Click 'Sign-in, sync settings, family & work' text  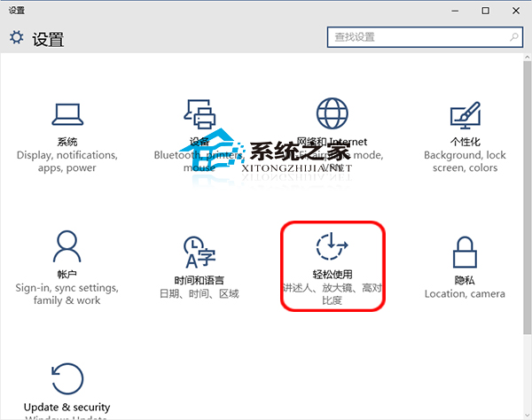click(x=66, y=294)
